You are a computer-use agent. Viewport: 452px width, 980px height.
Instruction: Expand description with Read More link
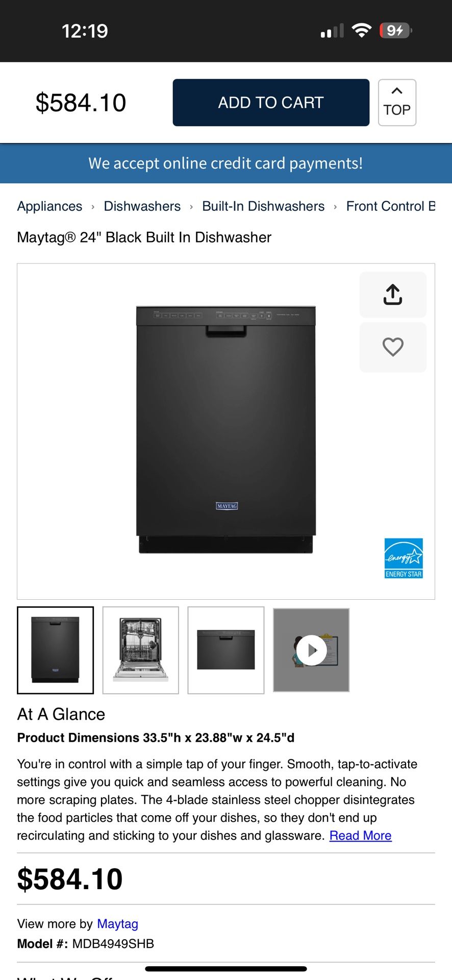[x=360, y=836]
